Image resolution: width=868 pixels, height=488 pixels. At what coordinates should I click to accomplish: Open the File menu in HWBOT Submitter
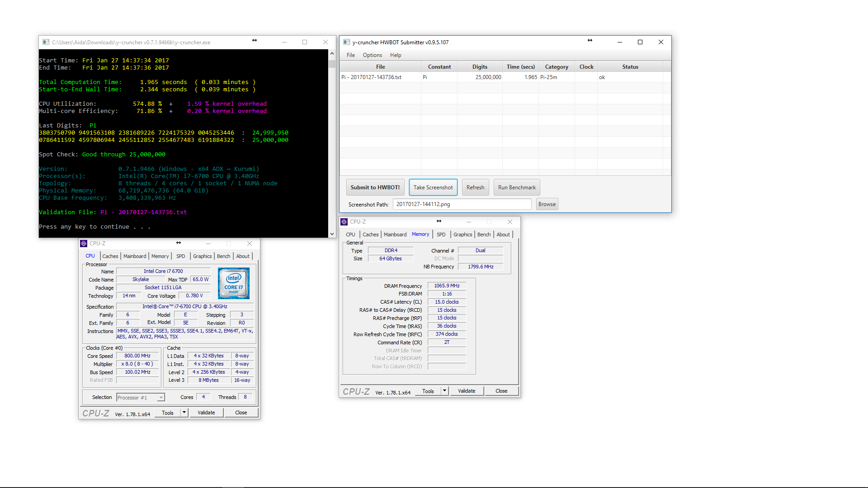351,55
